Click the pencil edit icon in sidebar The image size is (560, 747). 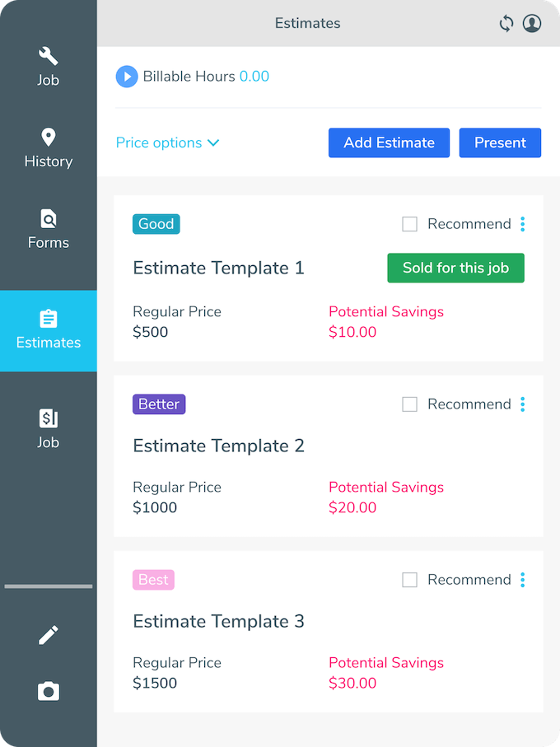tap(48, 635)
